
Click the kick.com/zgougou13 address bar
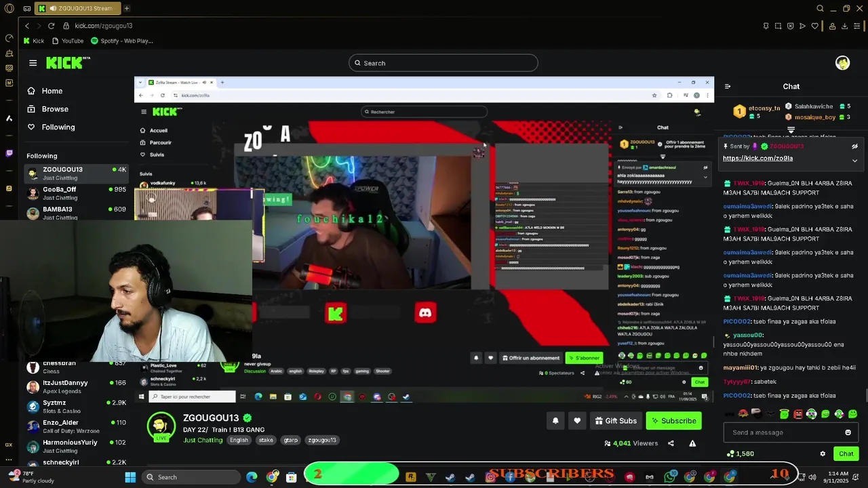[x=103, y=26]
